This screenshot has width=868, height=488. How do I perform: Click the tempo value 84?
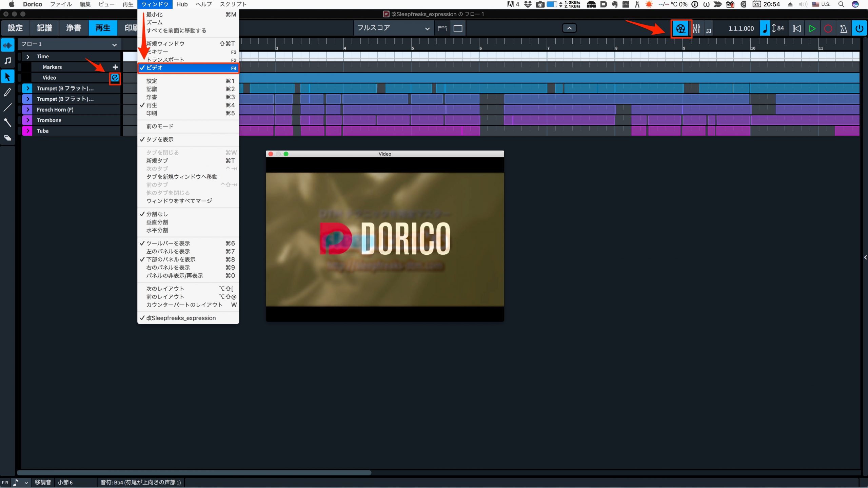tap(781, 28)
